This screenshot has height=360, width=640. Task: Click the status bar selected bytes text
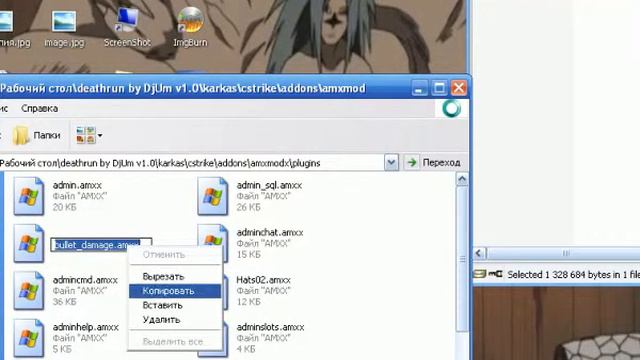tap(573, 275)
